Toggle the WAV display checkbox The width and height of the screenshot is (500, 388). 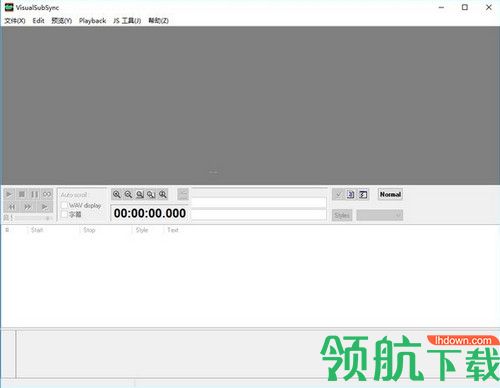[64, 205]
